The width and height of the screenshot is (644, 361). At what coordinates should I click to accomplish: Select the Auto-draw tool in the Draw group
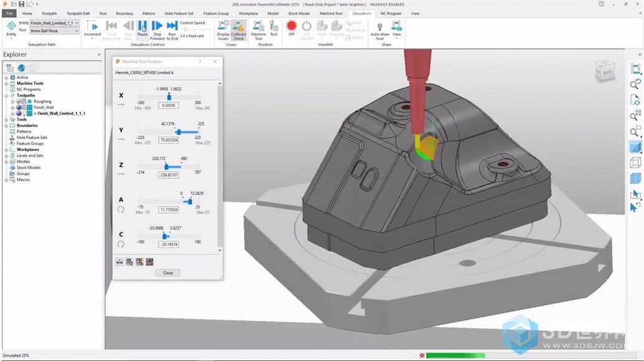(380, 28)
